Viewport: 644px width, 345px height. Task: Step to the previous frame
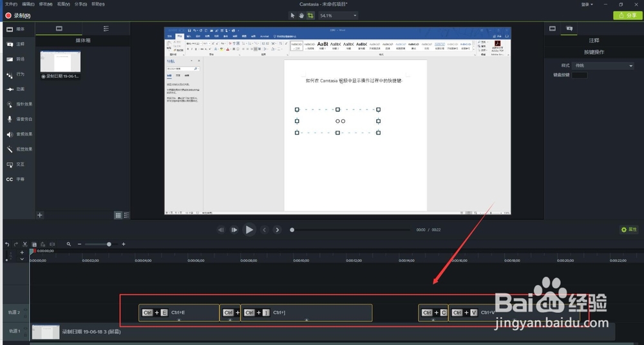tap(221, 230)
